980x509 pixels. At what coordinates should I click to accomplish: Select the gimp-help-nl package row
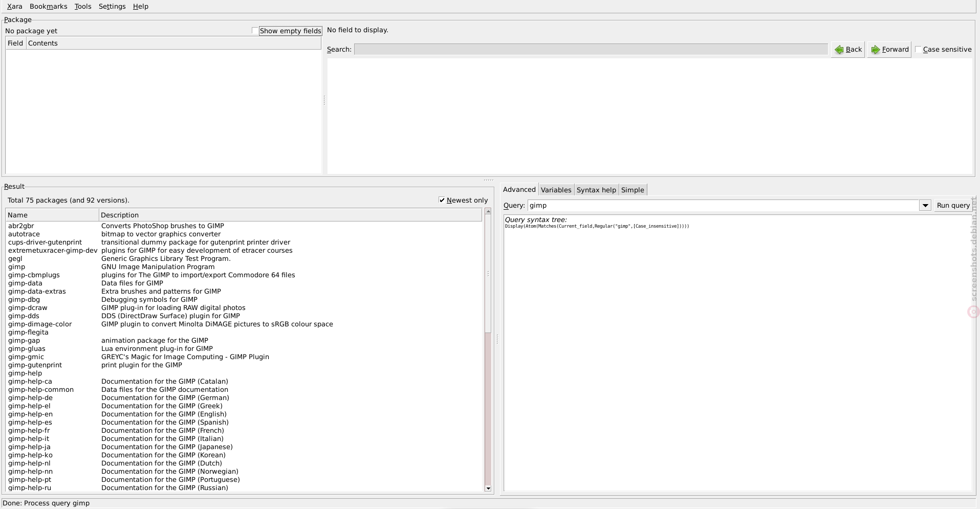(x=244, y=463)
